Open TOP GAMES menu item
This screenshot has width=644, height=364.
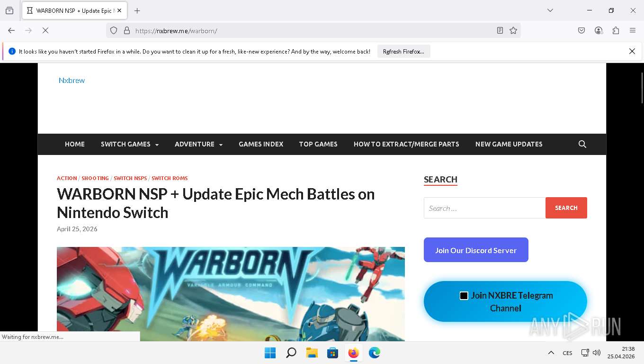pos(318,144)
